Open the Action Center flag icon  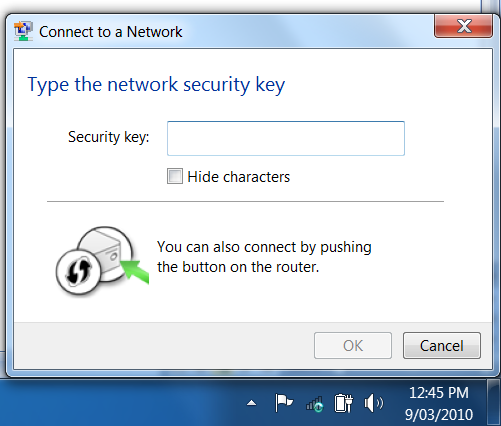pos(284,403)
